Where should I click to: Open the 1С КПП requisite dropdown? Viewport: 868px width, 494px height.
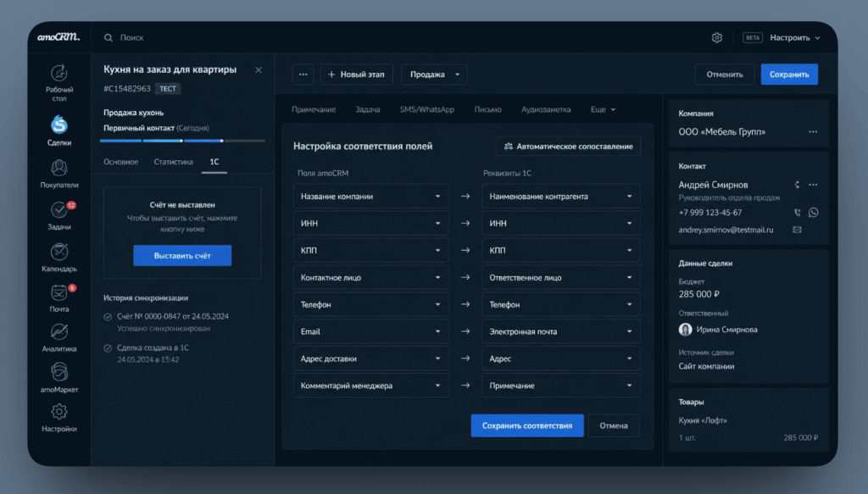coord(561,251)
